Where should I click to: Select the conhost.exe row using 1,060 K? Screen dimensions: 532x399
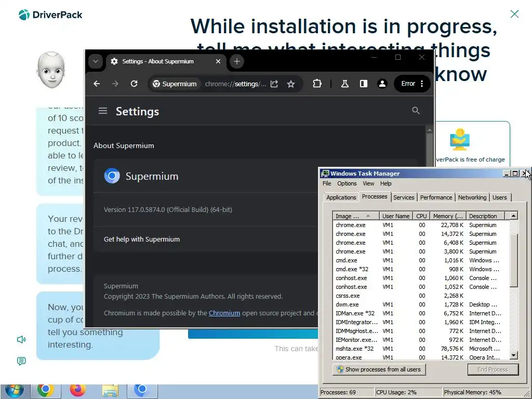tap(421, 278)
